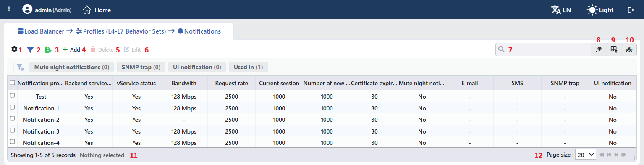Check the Test row checkbox
The height and width of the screenshot is (165, 644).
pyautogui.click(x=12, y=96)
